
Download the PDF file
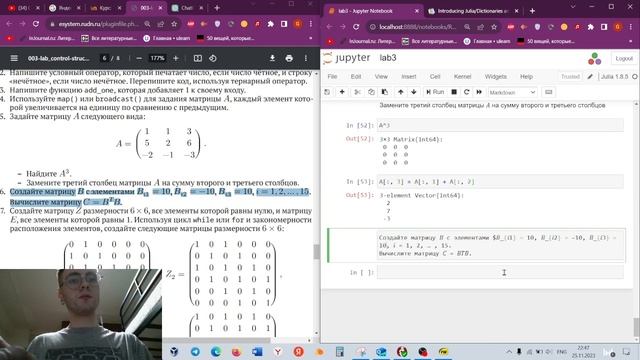(x=272, y=58)
